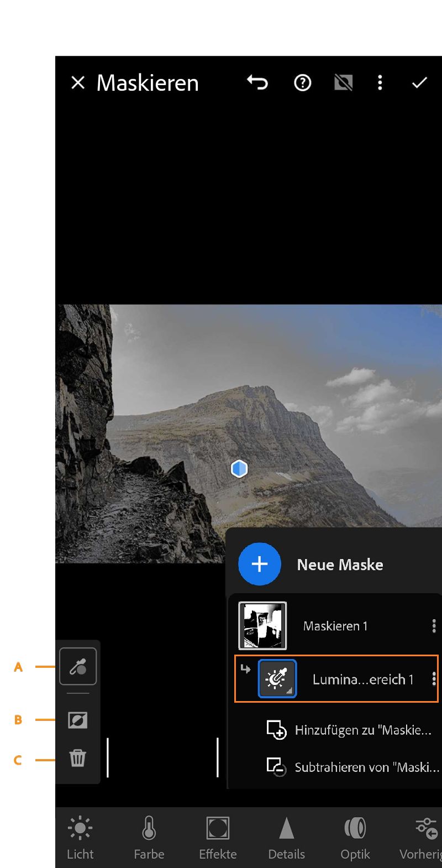Open the Optik tab
The image size is (442, 868).
click(x=355, y=838)
